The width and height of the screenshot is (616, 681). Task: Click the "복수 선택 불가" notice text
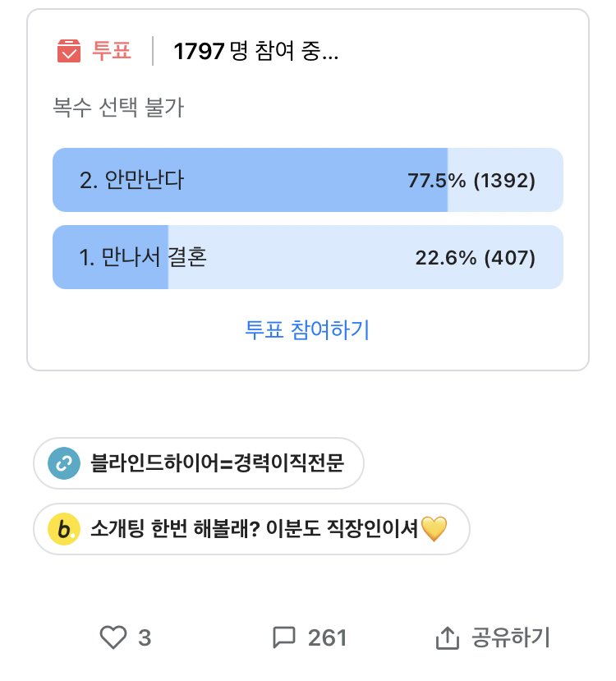[117, 108]
